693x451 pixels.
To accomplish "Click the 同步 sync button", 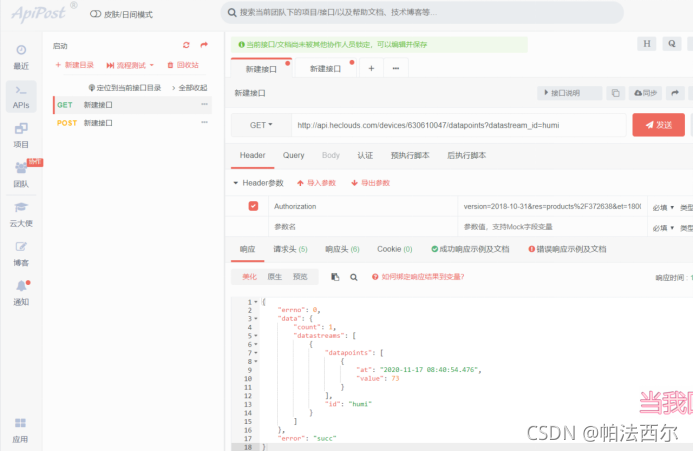I will (645, 93).
